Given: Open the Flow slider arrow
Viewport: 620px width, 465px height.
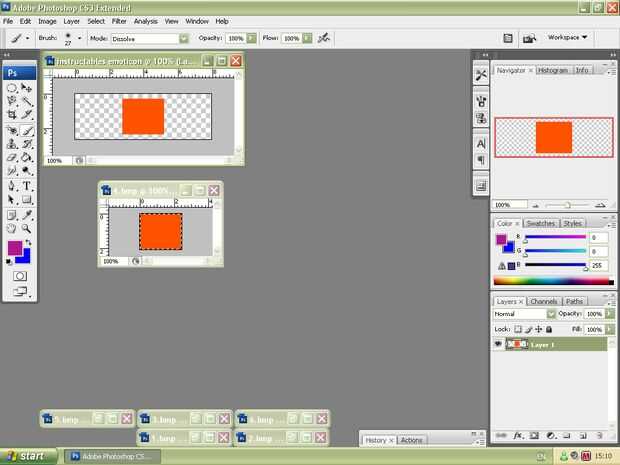Looking at the screenshot, I should [x=307, y=38].
